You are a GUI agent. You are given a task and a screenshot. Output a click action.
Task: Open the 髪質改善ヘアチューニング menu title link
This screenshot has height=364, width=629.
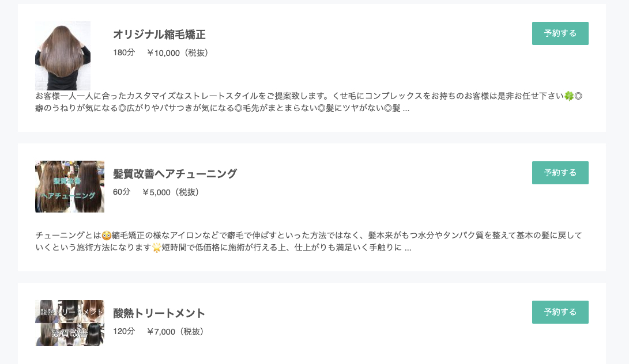174,173
